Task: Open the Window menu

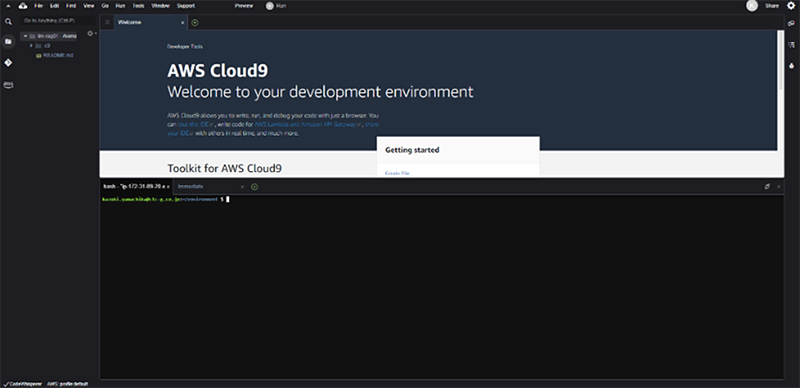Action: [x=160, y=6]
